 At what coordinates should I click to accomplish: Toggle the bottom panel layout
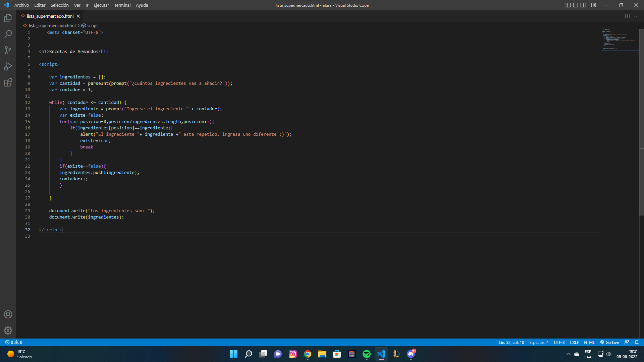pos(576,5)
